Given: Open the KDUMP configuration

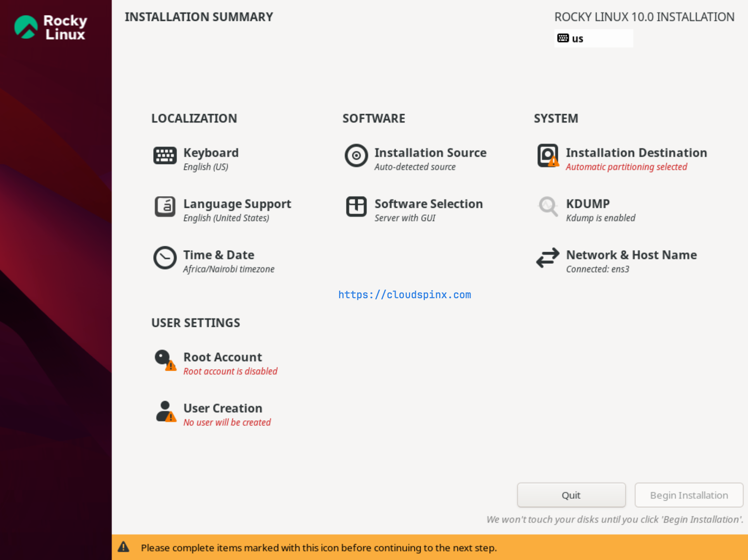Looking at the screenshot, I should (588, 209).
